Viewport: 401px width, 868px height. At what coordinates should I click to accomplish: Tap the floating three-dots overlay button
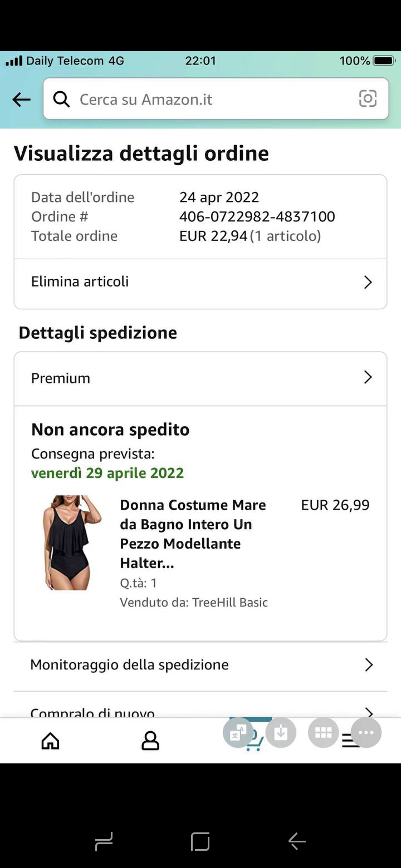[366, 733]
